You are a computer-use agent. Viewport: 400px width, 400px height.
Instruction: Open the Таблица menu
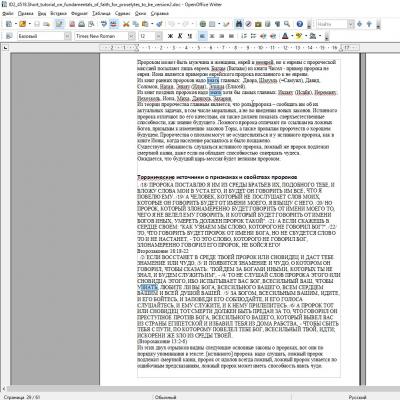point(101,13)
